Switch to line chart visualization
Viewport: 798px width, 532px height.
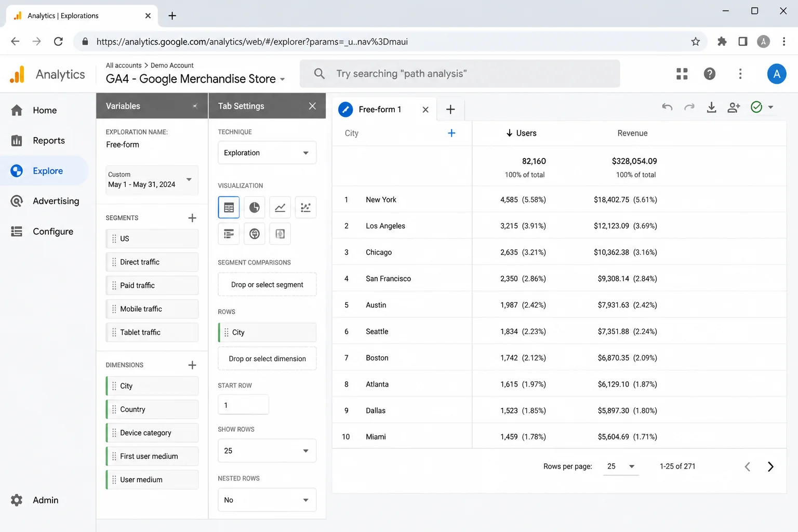pyautogui.click(x=280, y=208)
